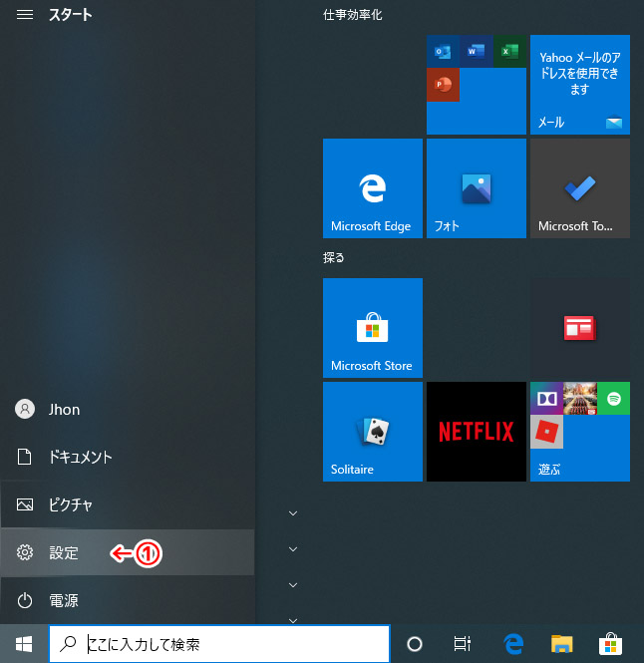644x663 pixels.
Task: Open the Solitaire tile
Action: click(x=373, y=432)
